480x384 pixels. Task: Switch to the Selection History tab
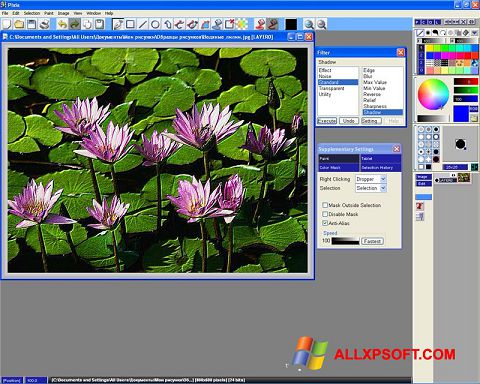point(381,167)
